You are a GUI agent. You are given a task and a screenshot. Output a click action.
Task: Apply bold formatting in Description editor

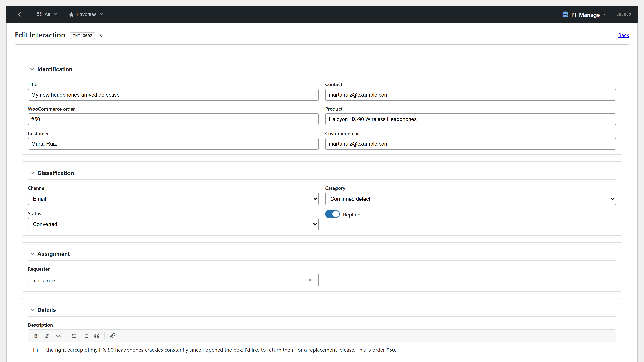coord(36,336)
